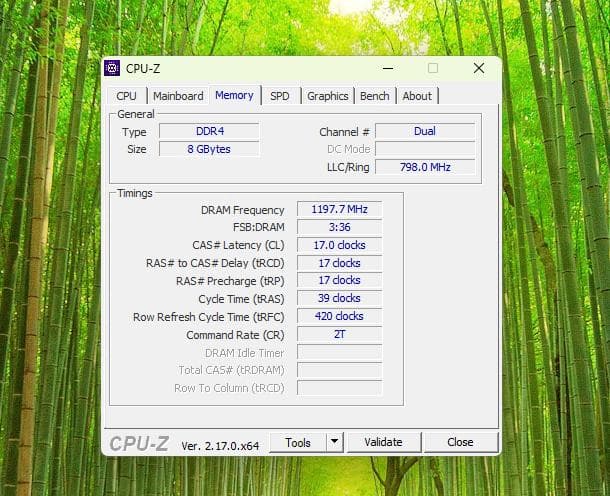Click the Command Rate (CR) label
610x496 pixels.
point(235,335)
